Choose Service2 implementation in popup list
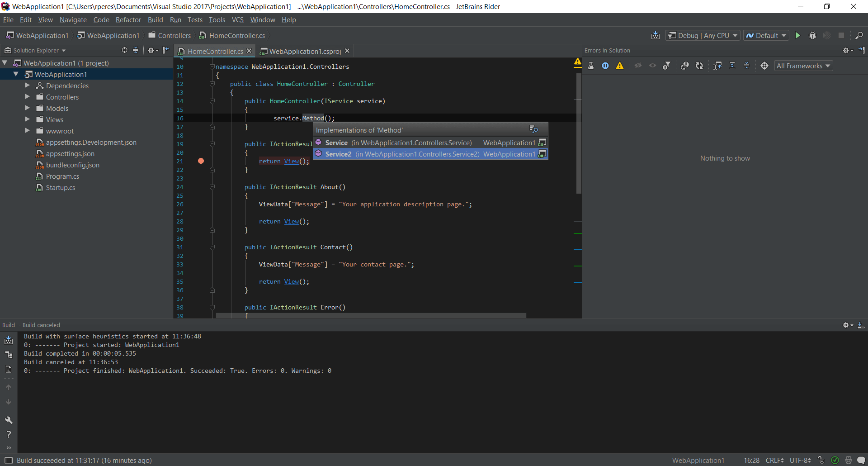868x466 pixels. [430, 154]
